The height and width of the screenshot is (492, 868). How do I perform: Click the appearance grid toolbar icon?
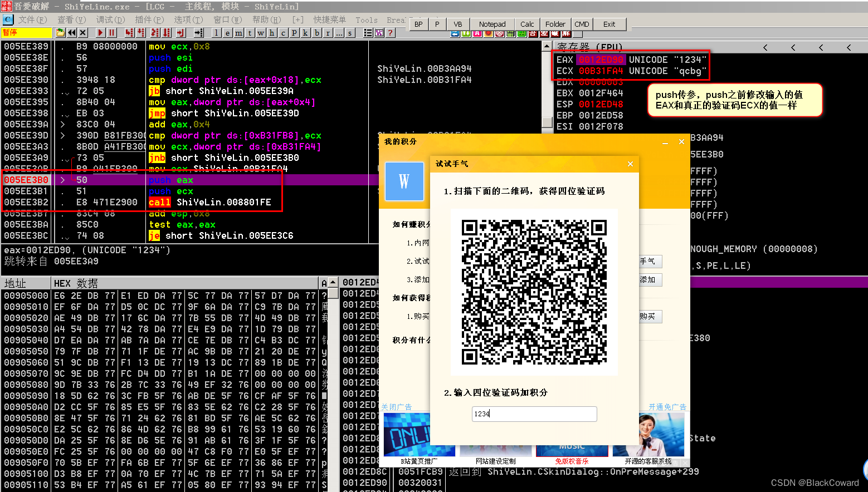click(379, 33)
